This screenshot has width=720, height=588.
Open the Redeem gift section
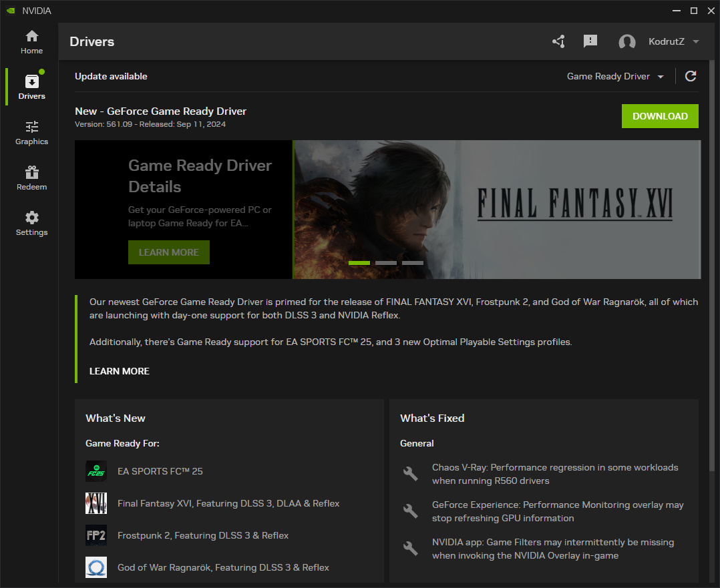click(31, 178)
